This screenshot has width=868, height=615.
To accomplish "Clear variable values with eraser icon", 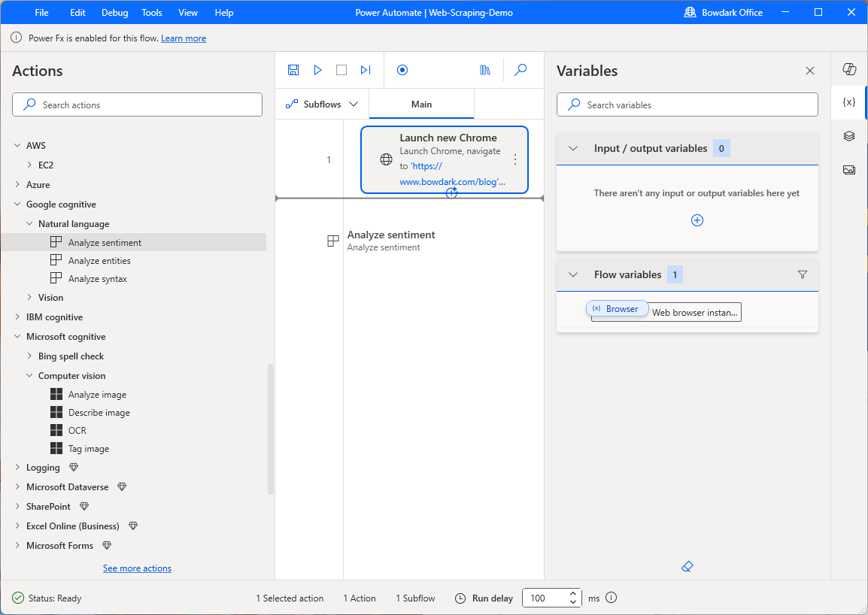I will pos(687,566).
